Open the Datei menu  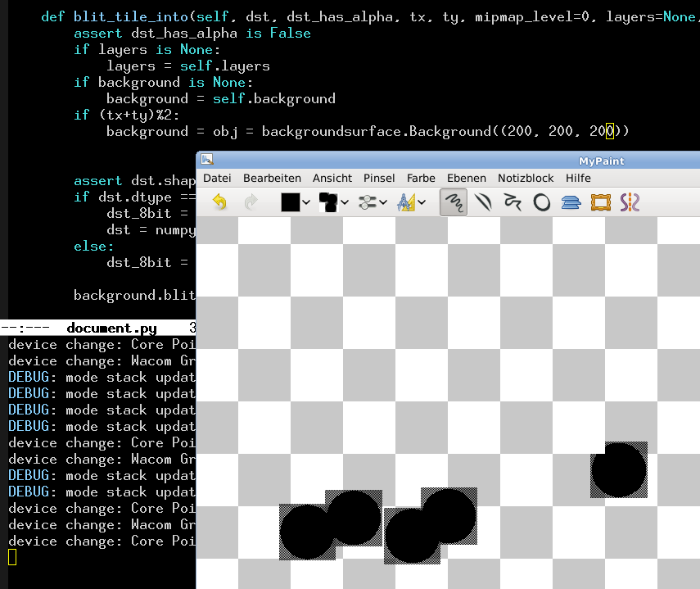pos(217,178)
